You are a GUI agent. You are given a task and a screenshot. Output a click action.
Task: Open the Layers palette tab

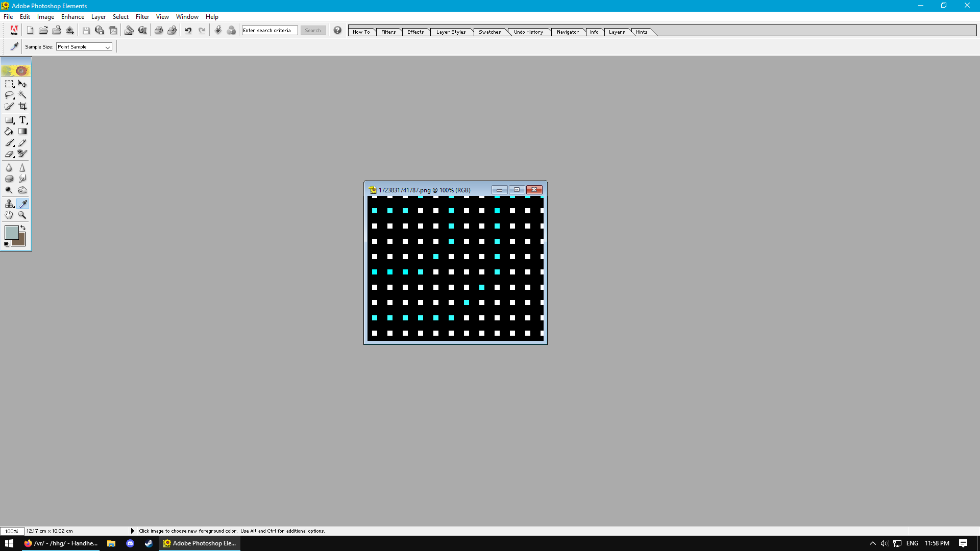pyautogui.click(x=617, y=32)
